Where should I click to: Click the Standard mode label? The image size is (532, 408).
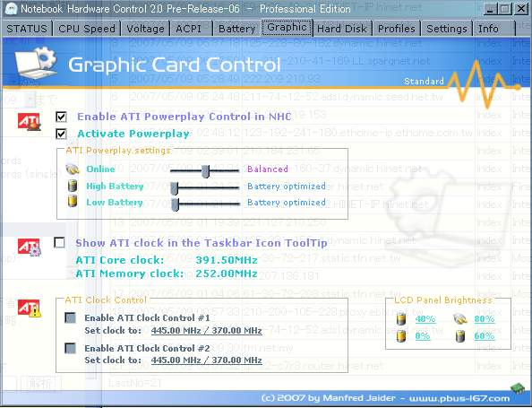tap(424, 82)
